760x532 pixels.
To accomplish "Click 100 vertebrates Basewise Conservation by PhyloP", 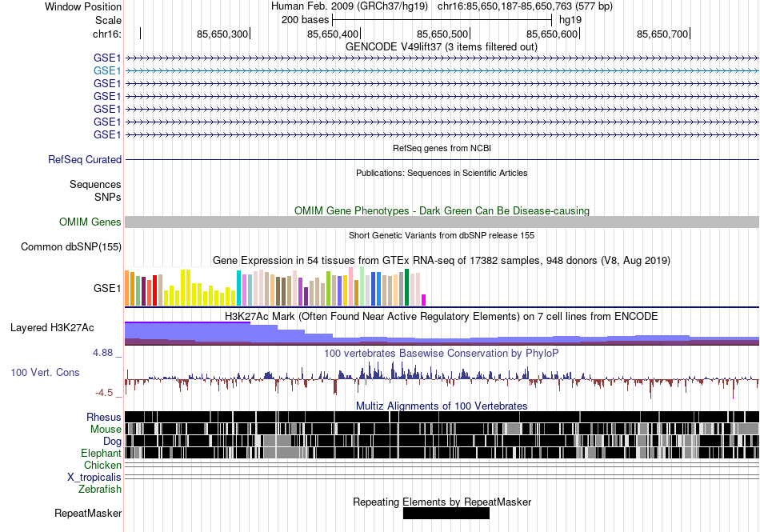I will [442, 354].
